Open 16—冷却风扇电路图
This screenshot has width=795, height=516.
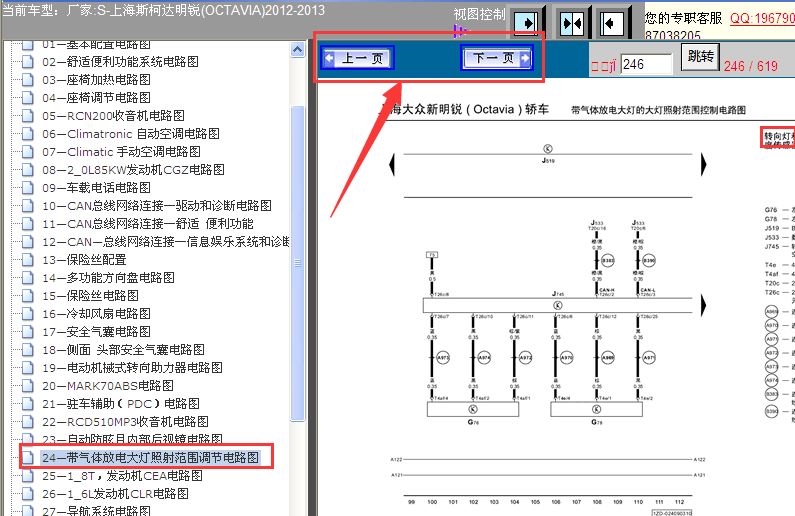pyautogui.click(x=96, y=314)
